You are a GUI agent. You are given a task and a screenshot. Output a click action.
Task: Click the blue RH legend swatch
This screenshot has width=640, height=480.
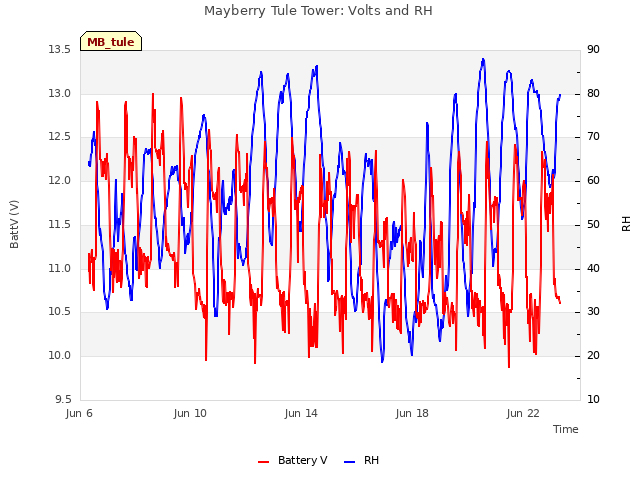tap(350, 462)
